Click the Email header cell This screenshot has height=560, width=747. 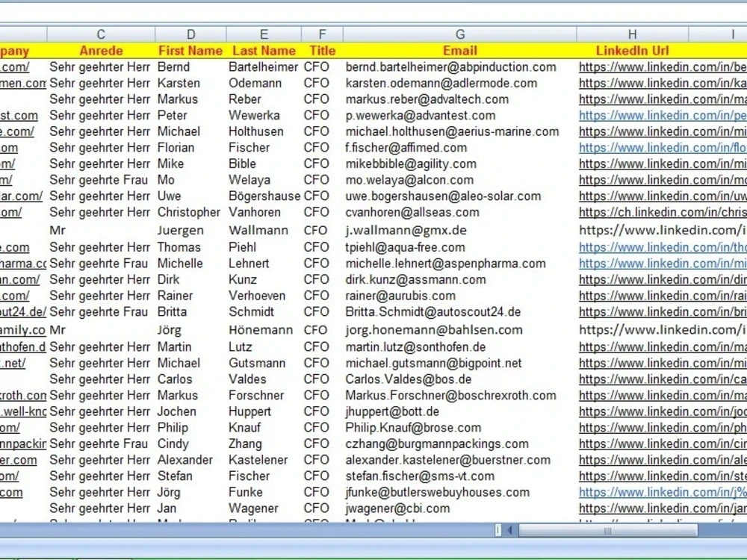point(459,51)
